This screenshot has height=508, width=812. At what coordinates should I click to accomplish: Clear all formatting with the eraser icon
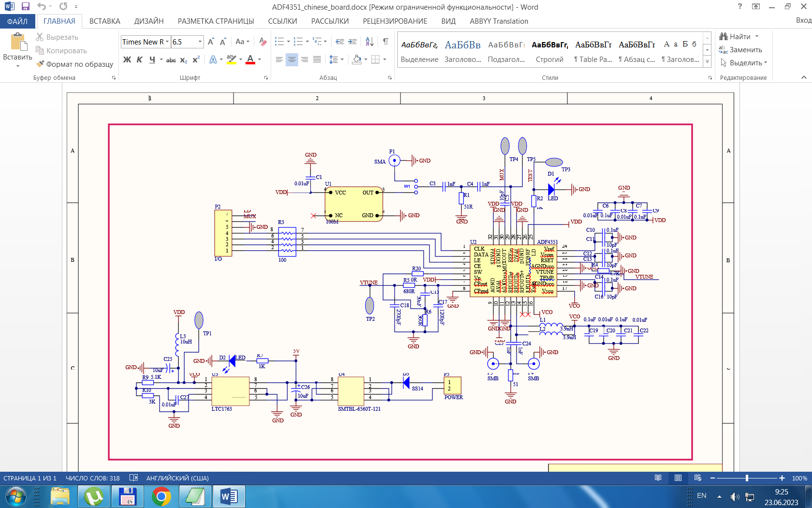point(262,42)
